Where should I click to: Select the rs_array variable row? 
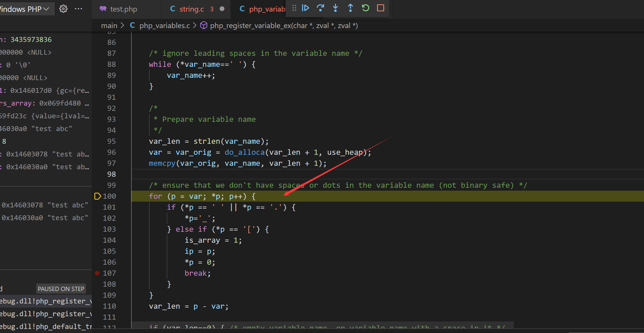point(46,103)
